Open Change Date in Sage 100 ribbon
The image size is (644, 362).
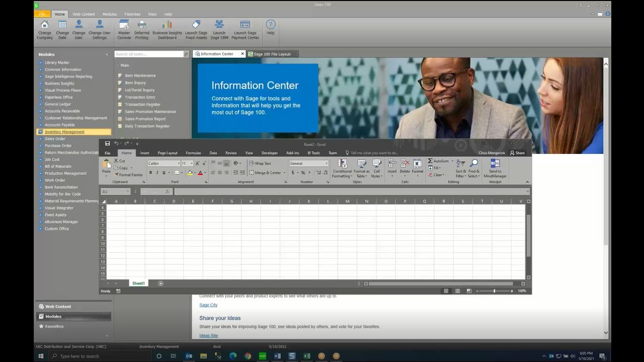[62, 30]
